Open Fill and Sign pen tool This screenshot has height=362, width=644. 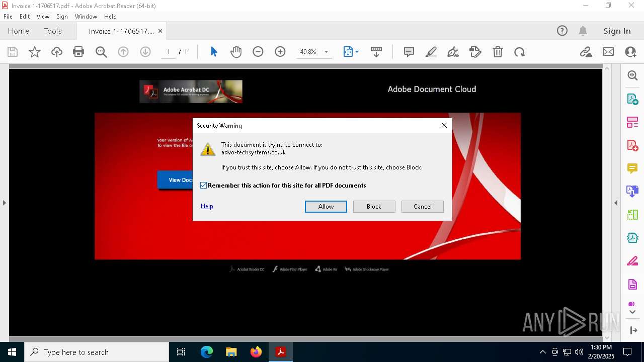click(x=453, y=52)
